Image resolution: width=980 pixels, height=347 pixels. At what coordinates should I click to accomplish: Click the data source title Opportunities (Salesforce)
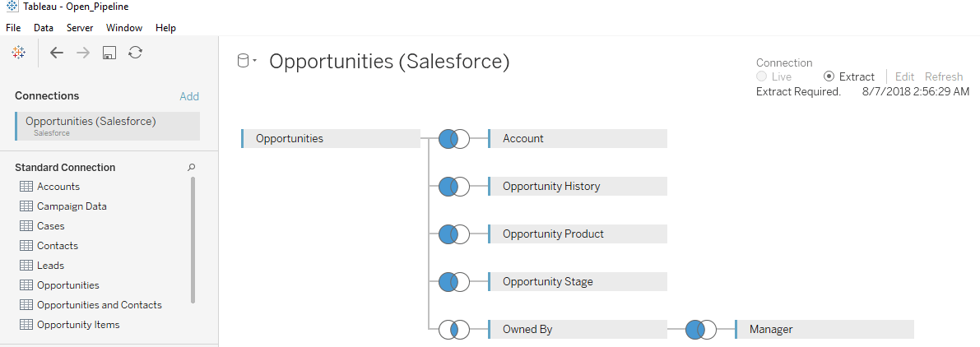pos(389,62)
